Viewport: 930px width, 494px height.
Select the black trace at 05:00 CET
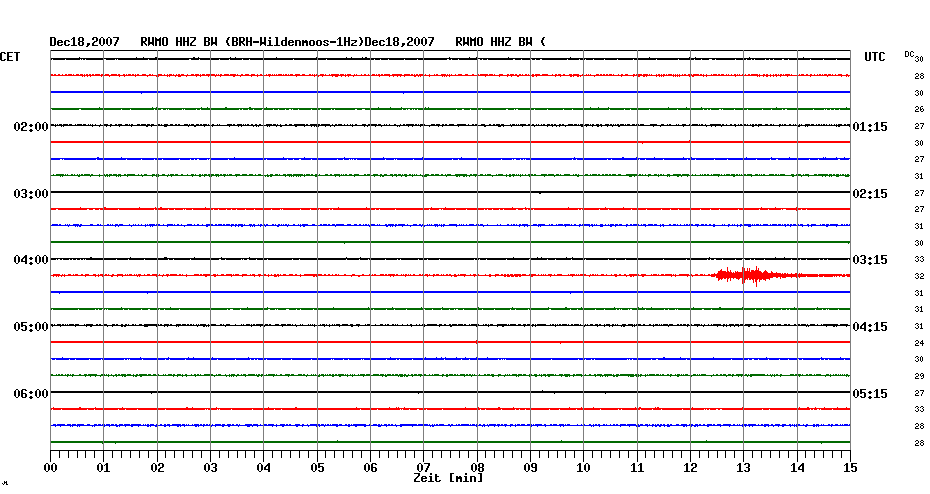pos(450,325)
